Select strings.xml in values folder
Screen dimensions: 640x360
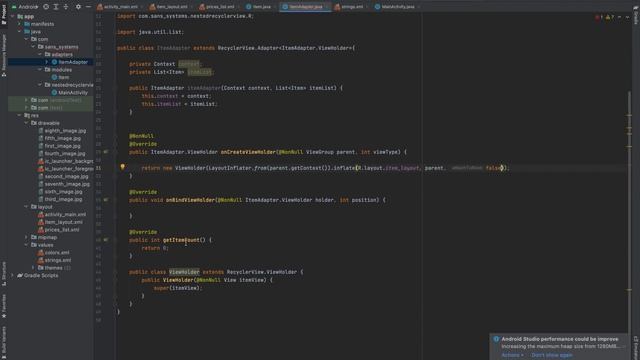pos(55,260)
